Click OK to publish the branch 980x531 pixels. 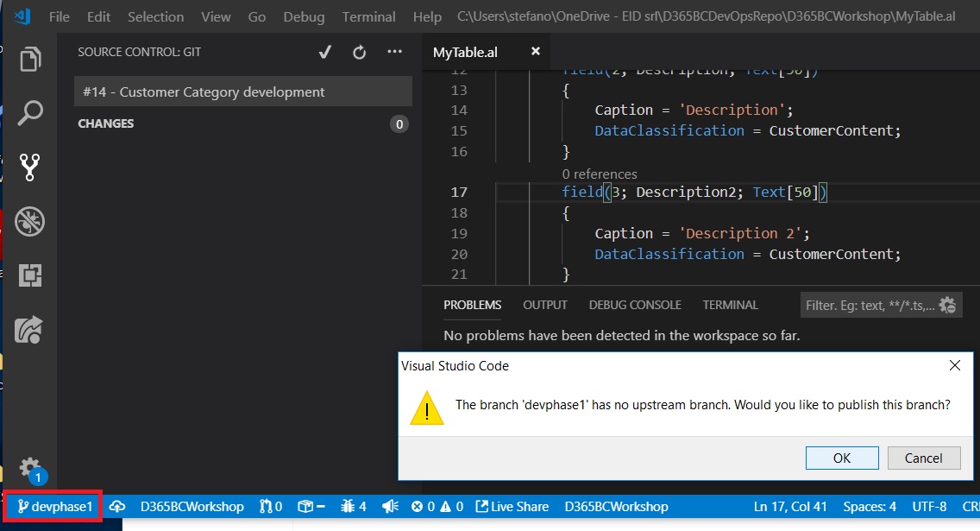tap(841, 458)
